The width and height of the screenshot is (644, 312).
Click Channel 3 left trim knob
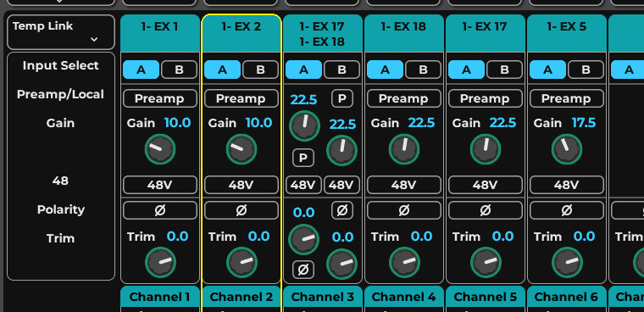[304, 240]
